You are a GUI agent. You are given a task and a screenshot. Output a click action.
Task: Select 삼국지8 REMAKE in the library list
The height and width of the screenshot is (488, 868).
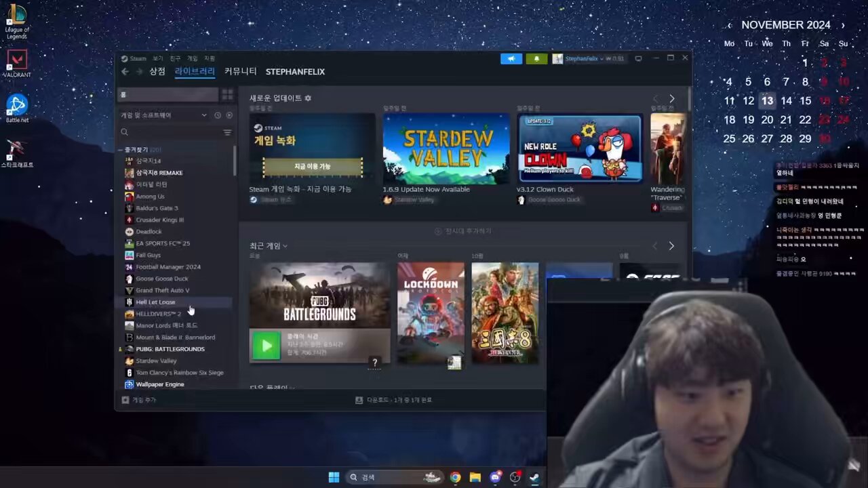[159, 173]
